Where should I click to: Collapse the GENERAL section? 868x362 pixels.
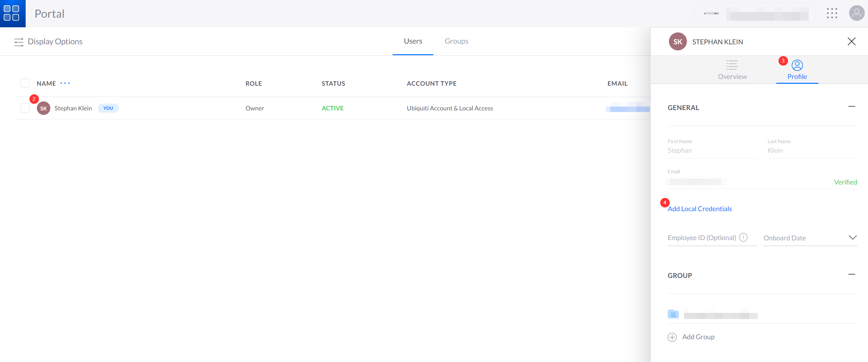tap(851, 107)
